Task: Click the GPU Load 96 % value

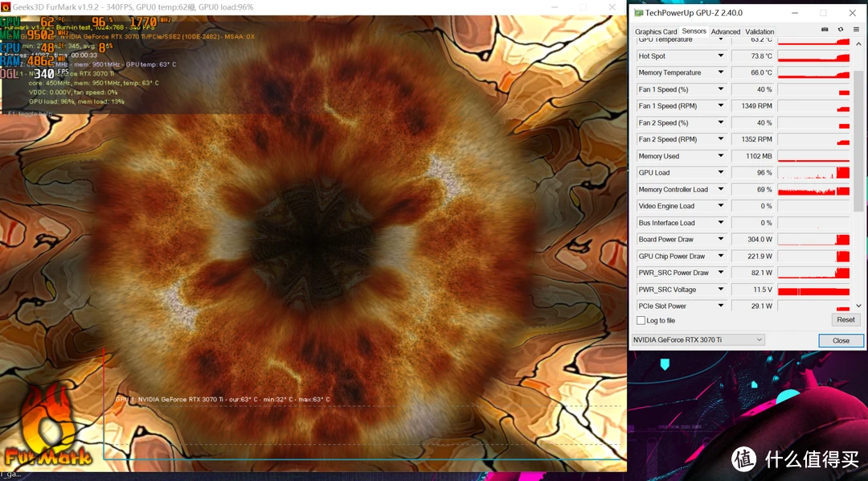Action: (x=753, y=173)
